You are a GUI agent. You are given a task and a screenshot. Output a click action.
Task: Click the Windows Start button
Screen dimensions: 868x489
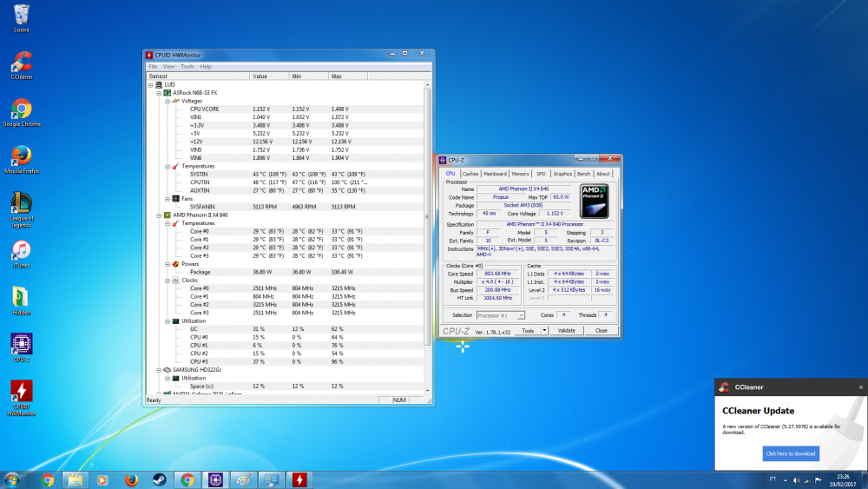tap(13, 479)
